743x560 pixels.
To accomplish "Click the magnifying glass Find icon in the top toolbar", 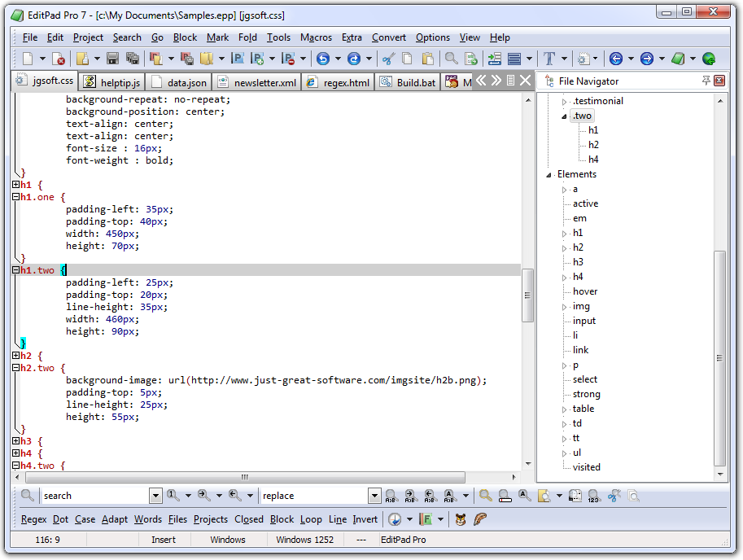I will 451,59.
